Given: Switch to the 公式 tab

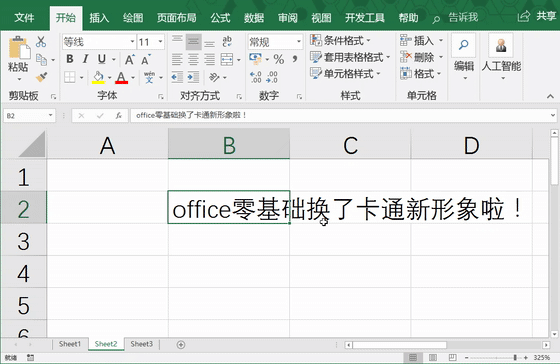Looking at the screenshot, I should click(220, 18).
